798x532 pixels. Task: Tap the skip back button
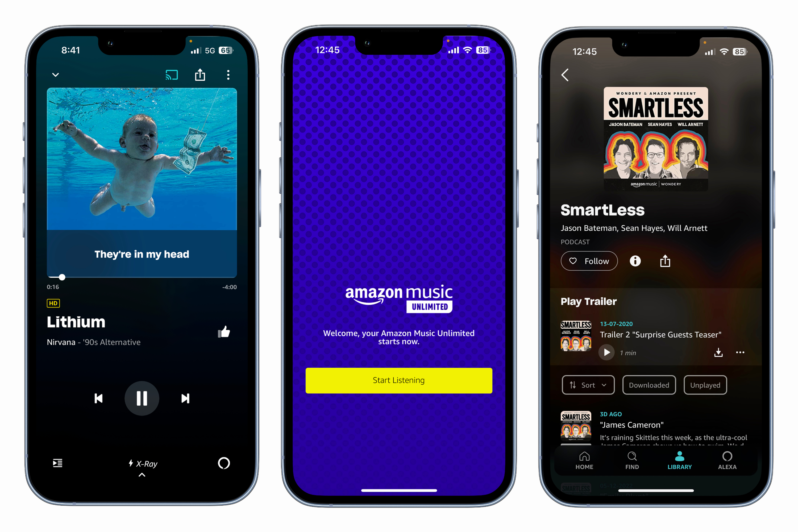coord(97,398)
